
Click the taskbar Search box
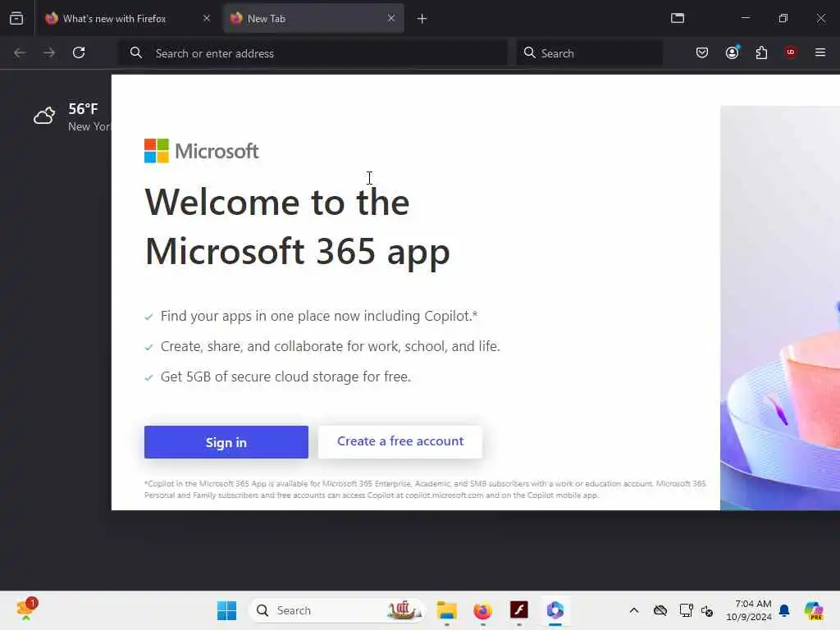pyautogui.click(x=337, y=610)
